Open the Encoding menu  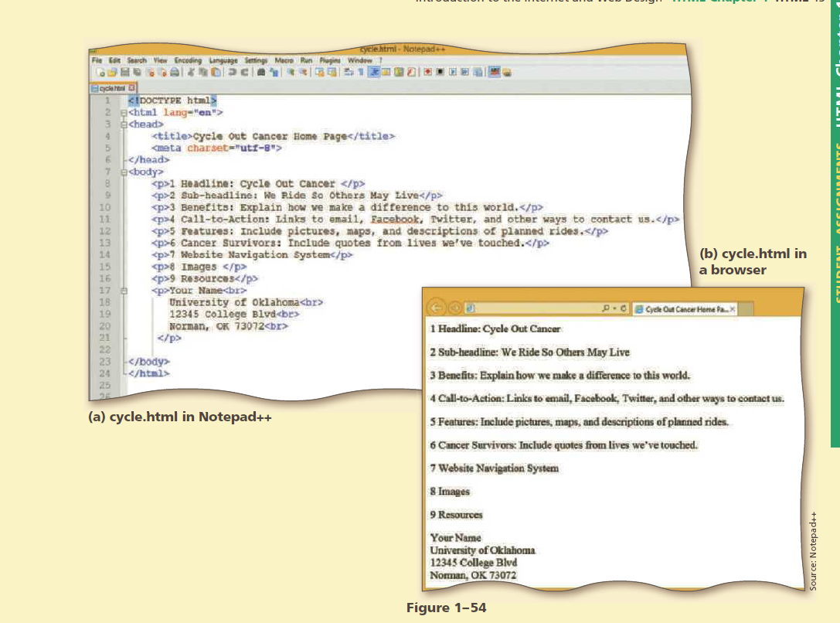[x=188, y=61]
